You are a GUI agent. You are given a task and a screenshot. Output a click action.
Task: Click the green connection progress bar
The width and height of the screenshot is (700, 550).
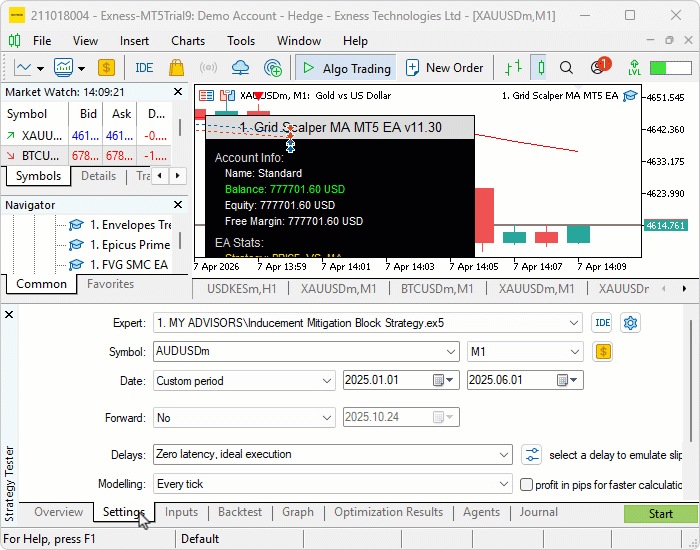click(671, 68)
